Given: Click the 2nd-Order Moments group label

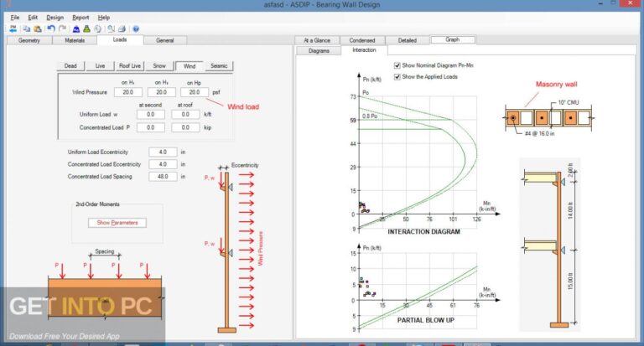Looking at the screenshot, I should click(98, 204).
